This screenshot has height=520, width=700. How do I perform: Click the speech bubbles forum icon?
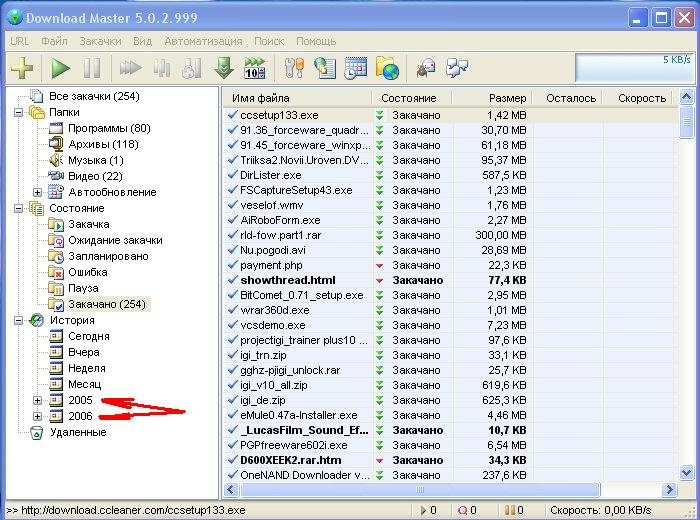pyautogui.click(x=457, y=68)
